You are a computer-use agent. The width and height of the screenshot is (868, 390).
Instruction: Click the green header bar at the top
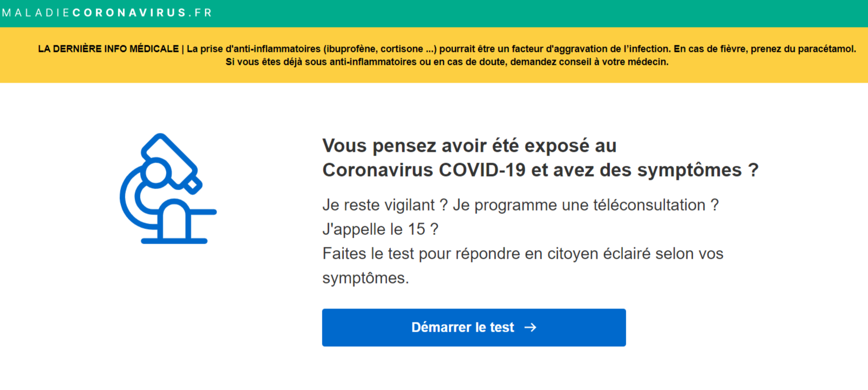432,11
